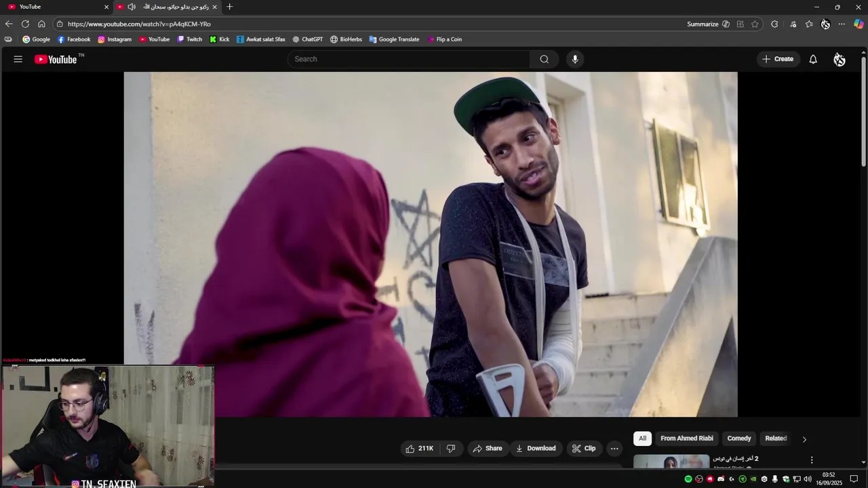Image resolution: width=868 pixels, height=488 pixels.
Task: Add this page to favorites
Action: point(755,24)
